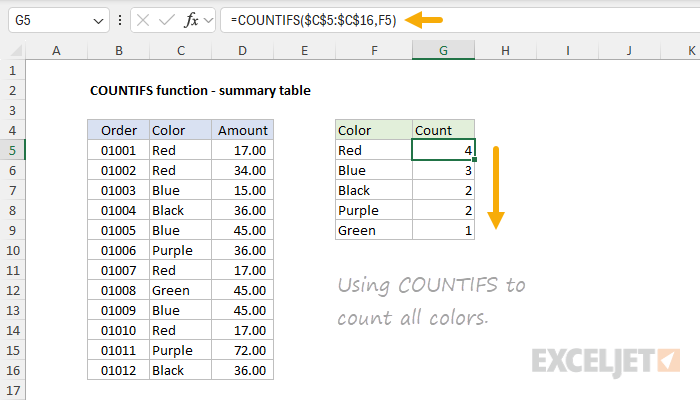Select count cell showing 1 for Green

tap(443, 230)
